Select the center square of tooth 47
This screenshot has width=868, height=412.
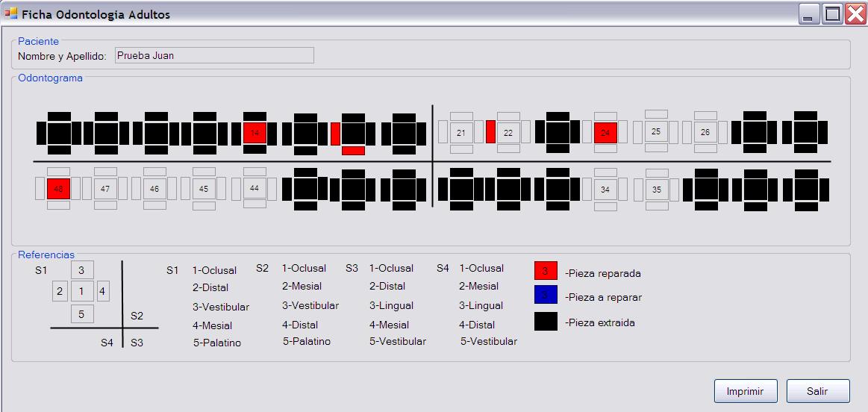click(x=105, y=189)
